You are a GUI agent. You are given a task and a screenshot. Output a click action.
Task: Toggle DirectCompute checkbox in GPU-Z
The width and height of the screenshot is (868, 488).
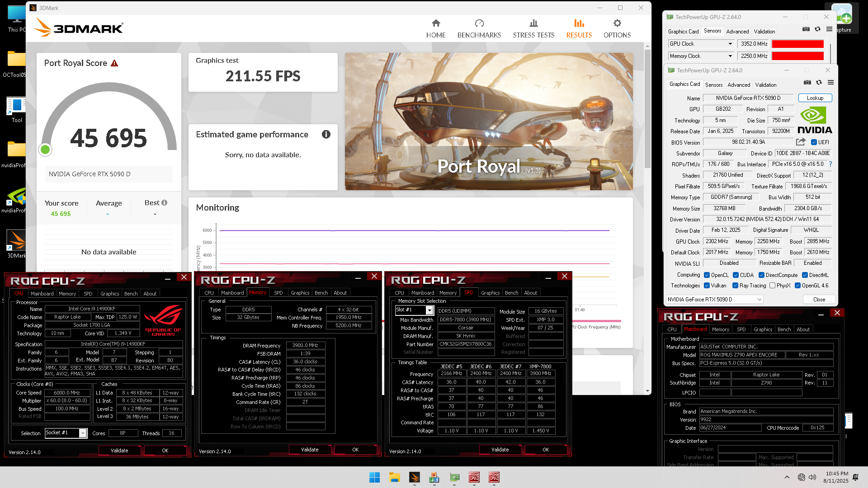pyautogui.click(x=761, y=275)
